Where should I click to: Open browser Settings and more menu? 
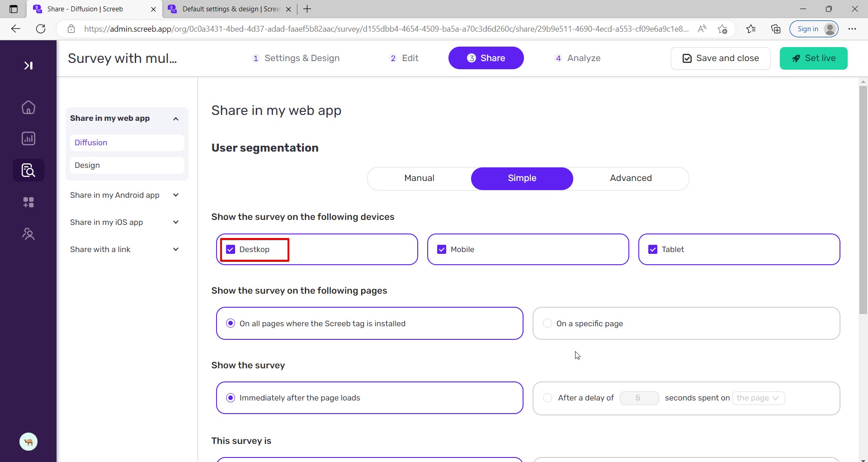click(852, 29)
